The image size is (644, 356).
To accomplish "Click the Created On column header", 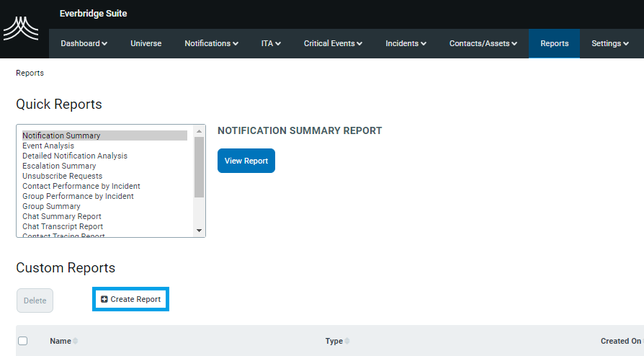I will click(x=621, y=341).
